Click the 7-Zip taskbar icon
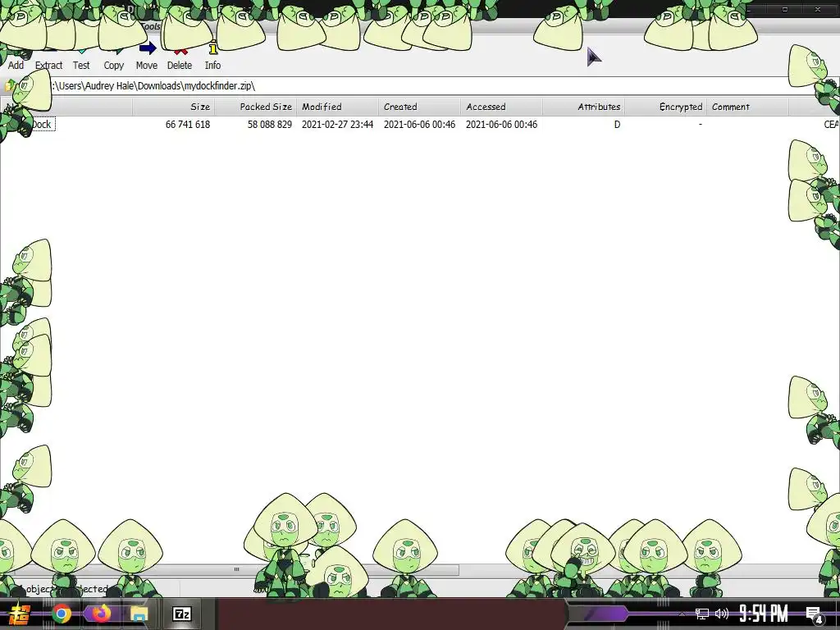The image size is (840, 630). pyautogui.click(x=181, y=614)
